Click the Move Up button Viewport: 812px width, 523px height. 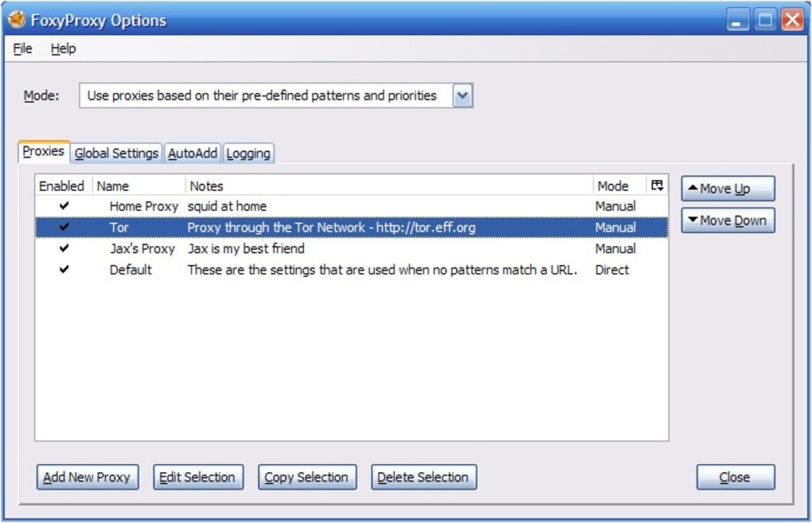728,189
